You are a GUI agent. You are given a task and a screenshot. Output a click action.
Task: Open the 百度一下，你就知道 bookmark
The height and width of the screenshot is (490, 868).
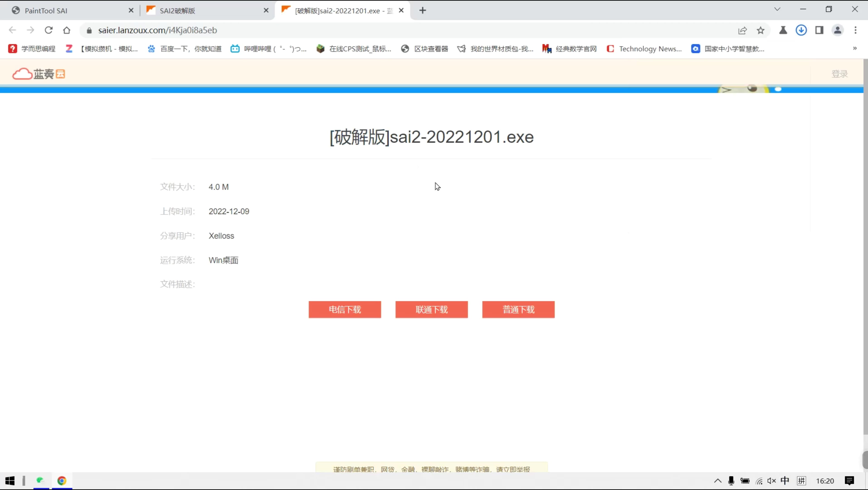tap(185, 49)
